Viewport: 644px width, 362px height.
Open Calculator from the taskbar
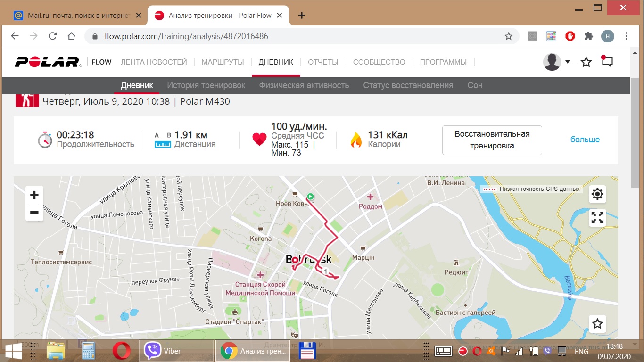pyautogui.click(x=89, y=351)
